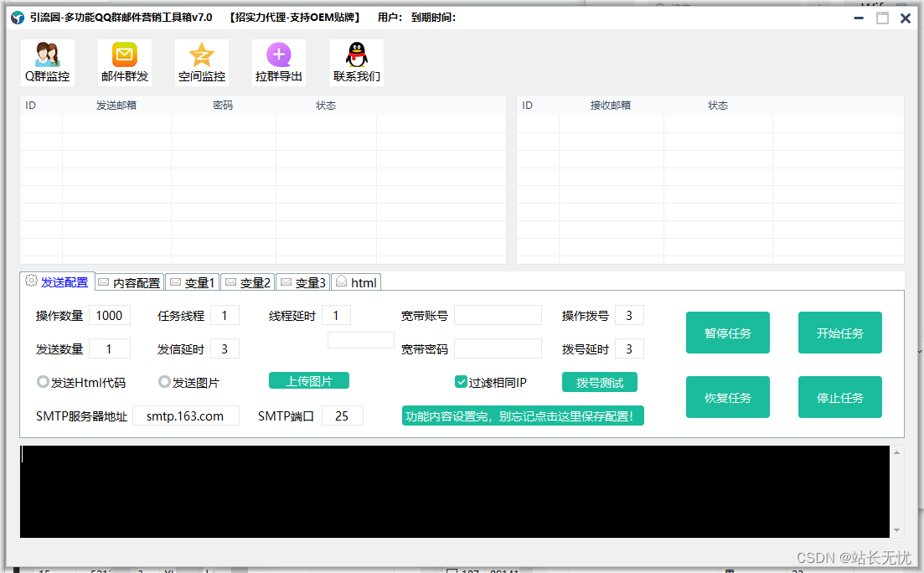
Task: Open the html tab
Action: 356,282
